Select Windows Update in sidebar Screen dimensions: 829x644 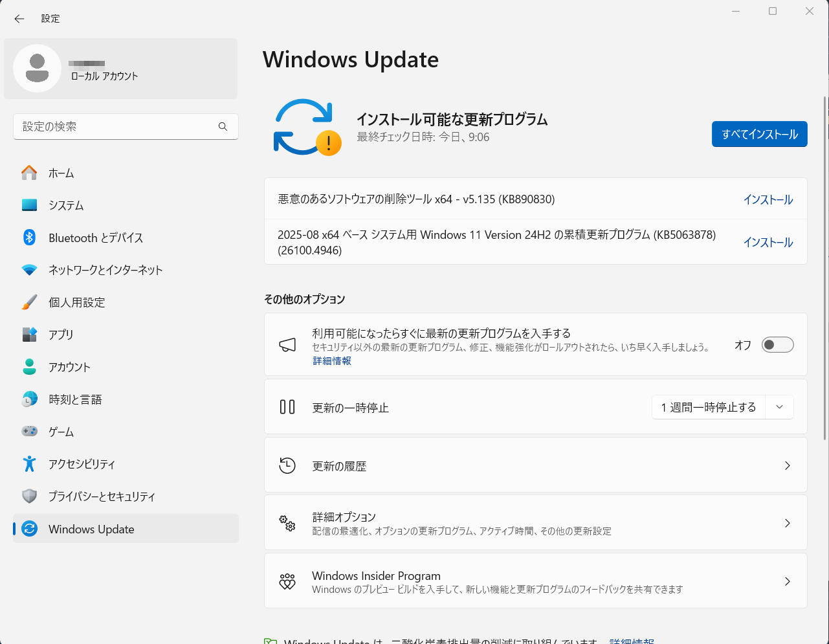click(126, 529)
